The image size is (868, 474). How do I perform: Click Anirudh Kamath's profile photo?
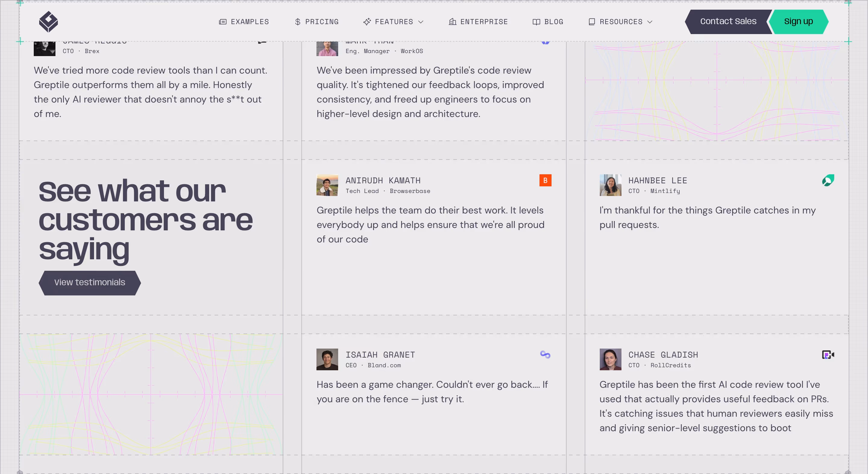point(327,185)
